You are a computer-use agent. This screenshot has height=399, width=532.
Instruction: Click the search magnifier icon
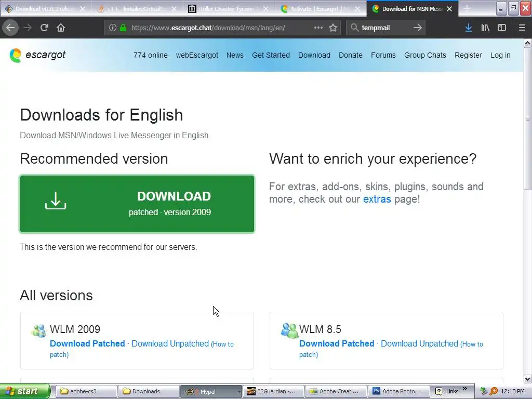(x=354, y=28)
